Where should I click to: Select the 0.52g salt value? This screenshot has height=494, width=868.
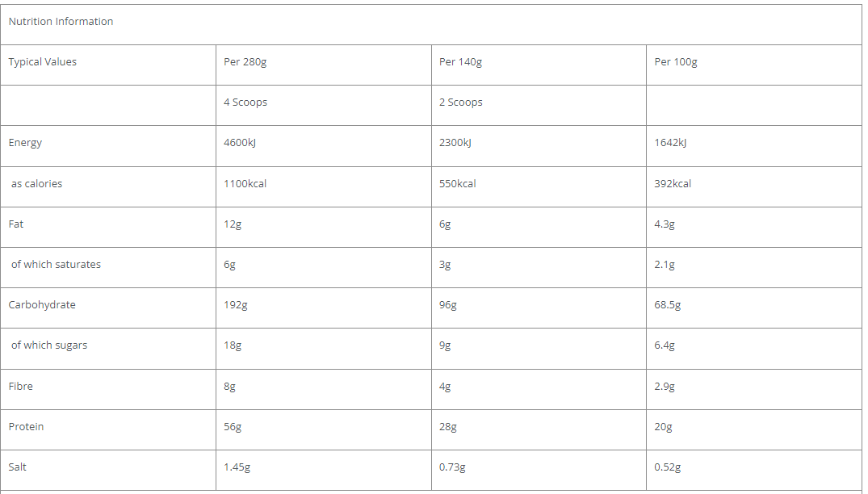[668, 467]
